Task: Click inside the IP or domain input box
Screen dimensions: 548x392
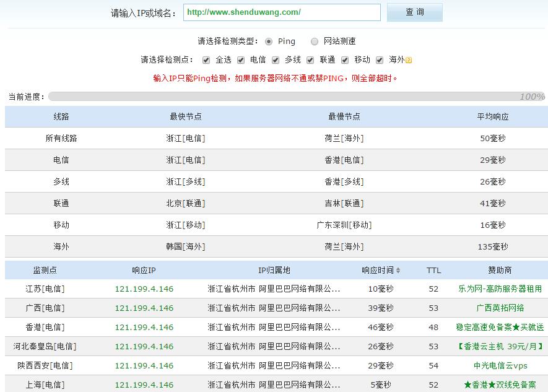Action: (282, 12)
